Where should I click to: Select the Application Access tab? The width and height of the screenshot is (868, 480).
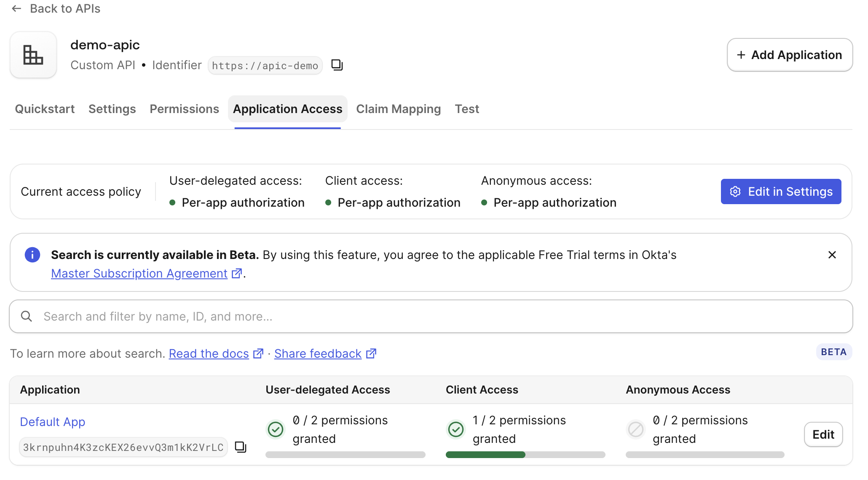click(x=287, y=109)
